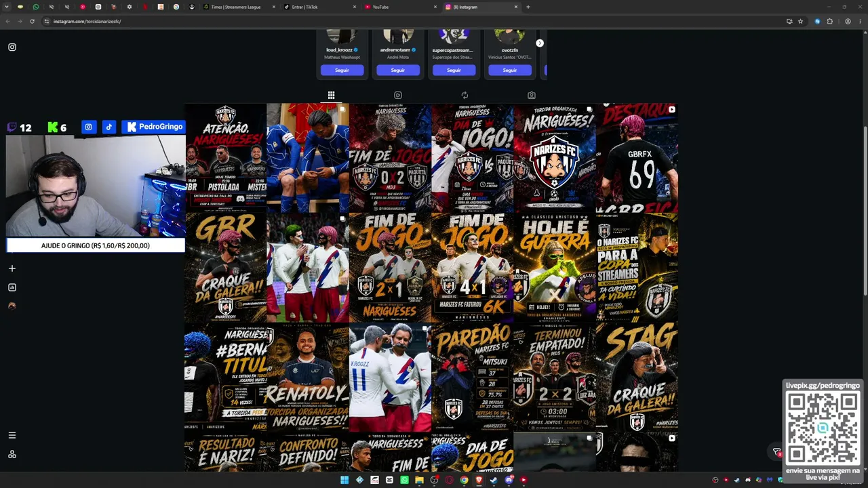Bookmark this page with the star icon
The width and height of the screenshot is (868, 488).
pos(800,21)
